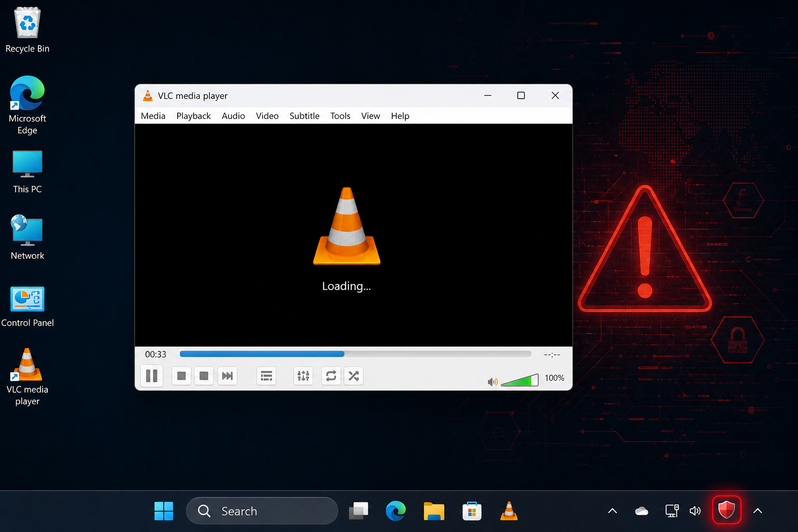Pause playback in VLC
Viewport: 798px width, 532px height.
(152, 376)
